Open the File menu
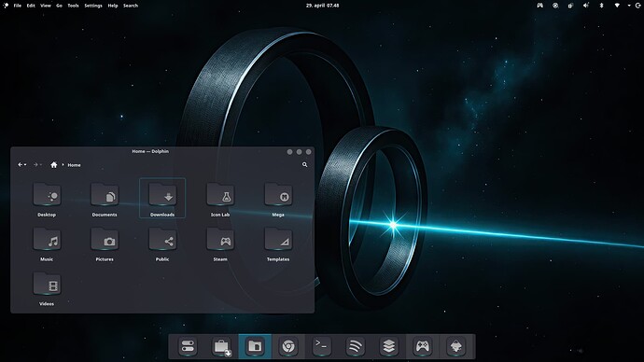 point(17,6)
